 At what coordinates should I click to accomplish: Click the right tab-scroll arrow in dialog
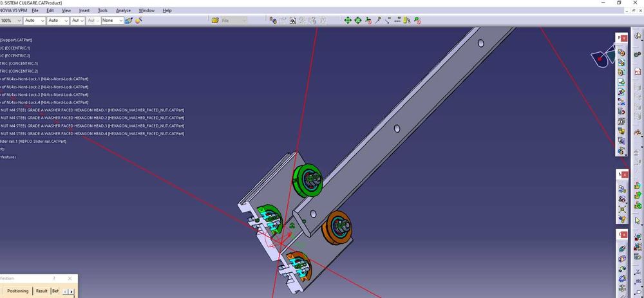pyautogui.click(x=72, y=292)
